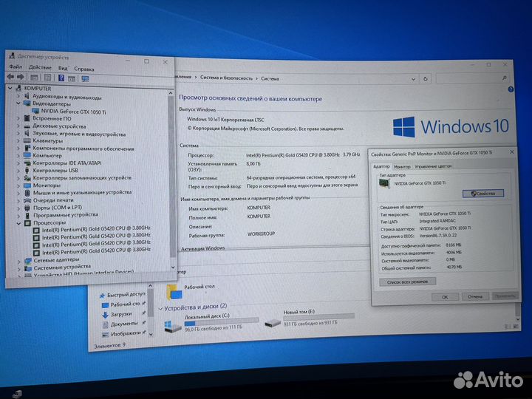Open Изображения in Explorer sidebar
Image resolution: width=532 pixels, height=399 pixels.
tap(122, 333)
